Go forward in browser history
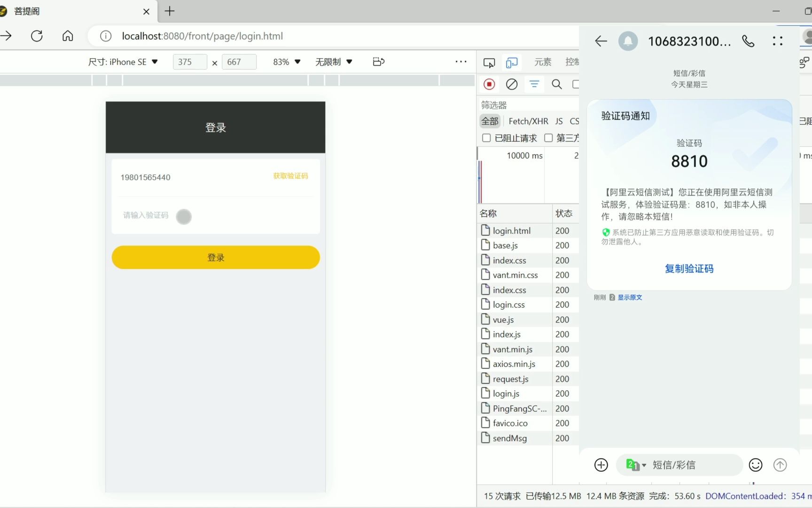This screenshot has height=508, width=812. [x=6, y=36]
